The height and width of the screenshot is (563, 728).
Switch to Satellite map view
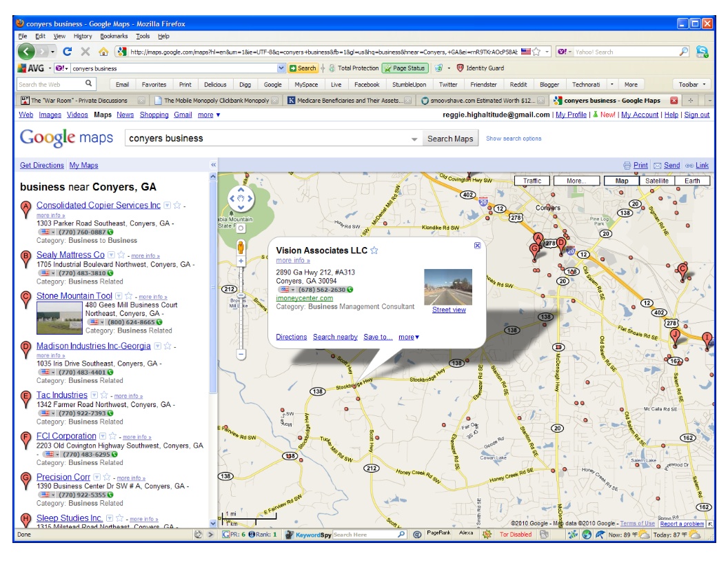tap(656, 181)
